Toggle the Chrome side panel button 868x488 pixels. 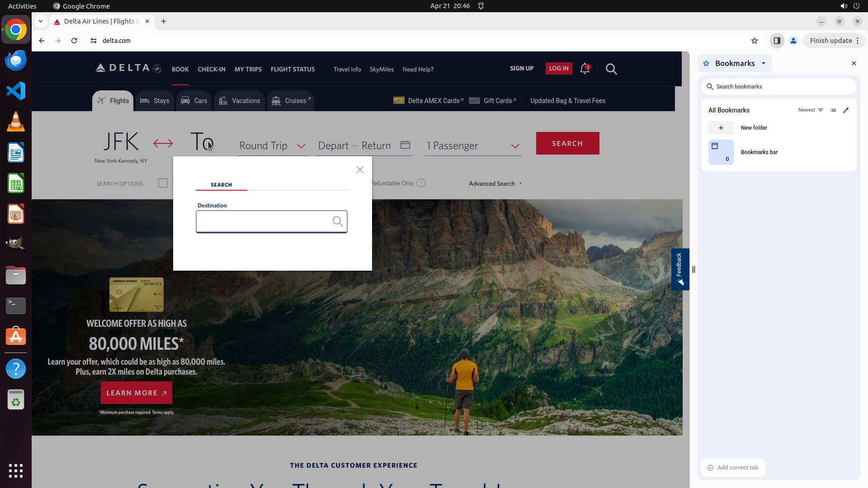point(777,41)
